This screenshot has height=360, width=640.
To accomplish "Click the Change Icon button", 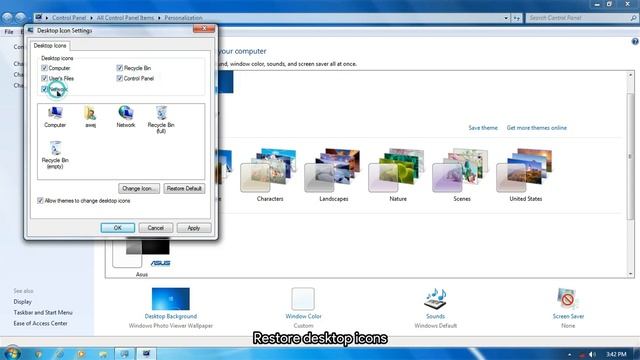I will pos(139,189).
